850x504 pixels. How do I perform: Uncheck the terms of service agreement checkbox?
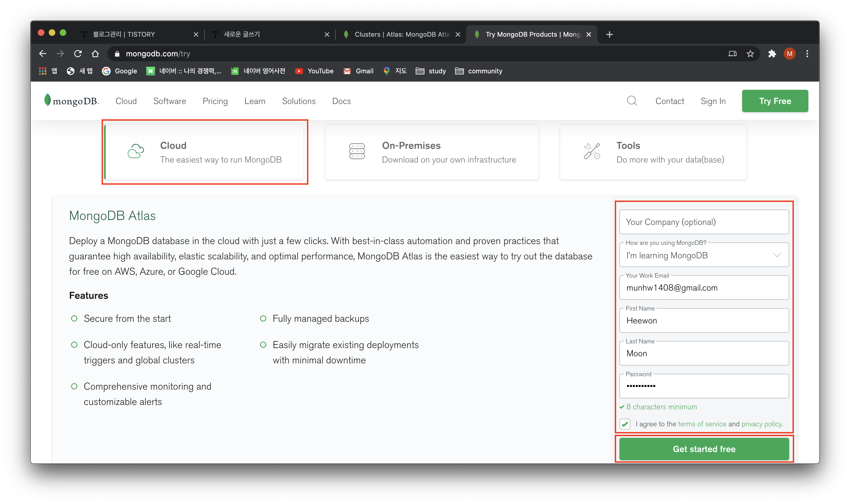[x=625, y=424]
